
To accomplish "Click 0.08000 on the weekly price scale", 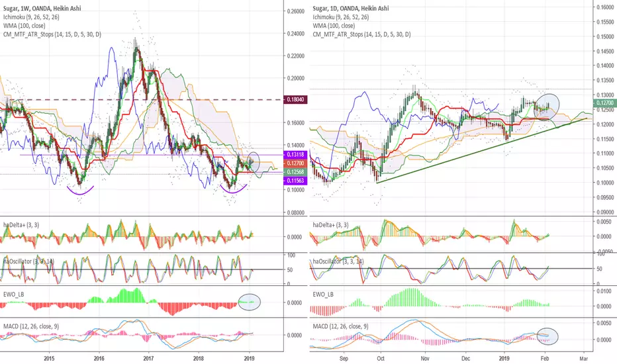I will point(295,212).
